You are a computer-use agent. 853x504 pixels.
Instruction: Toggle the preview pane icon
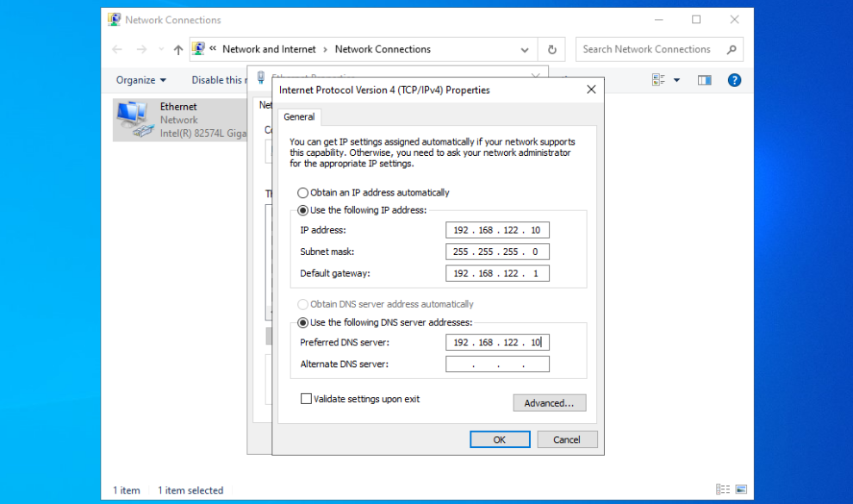[705, 80]
